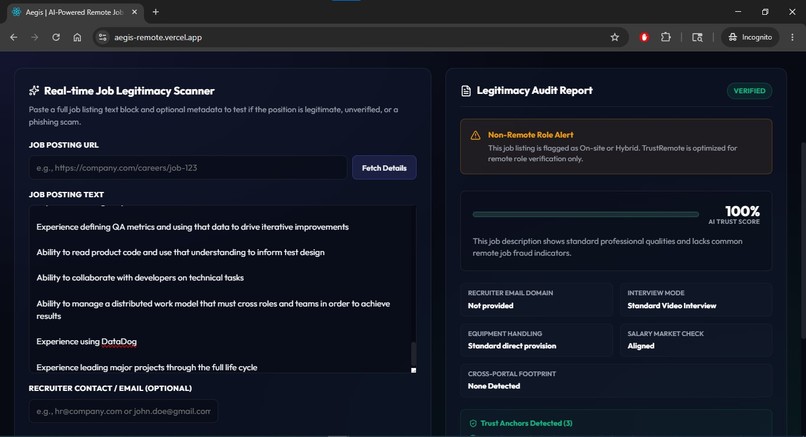Click the AI trust score progress bar

pyautogui.click(x=585, y=214)
